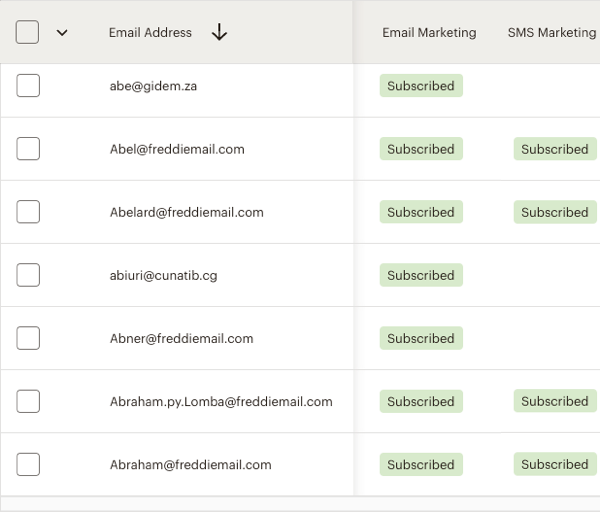Sort by the Email Address column header
600x512 pixels.
(x=150, y=32)
